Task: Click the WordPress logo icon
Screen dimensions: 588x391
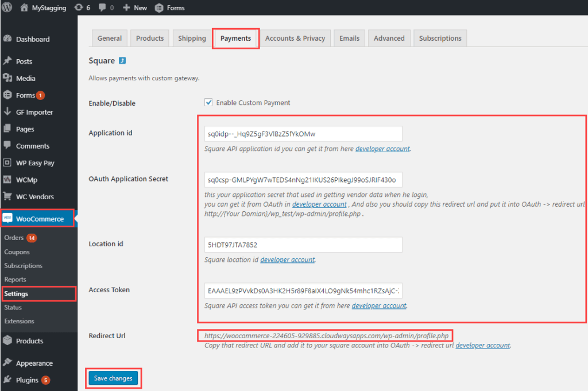Action: [x=7, y=7]
